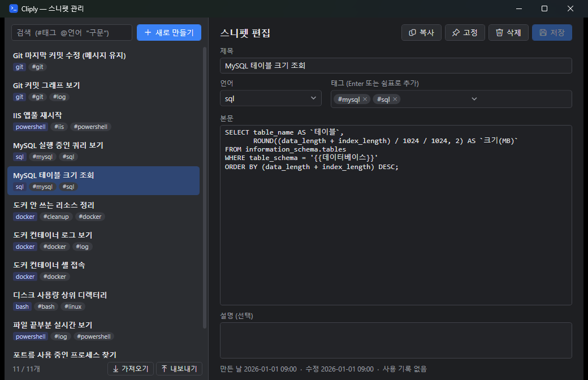Click powershell badge under 파일 끝부분 실시간 보기
The width and height of the screenshot is (588, 380).
point(31,336)
